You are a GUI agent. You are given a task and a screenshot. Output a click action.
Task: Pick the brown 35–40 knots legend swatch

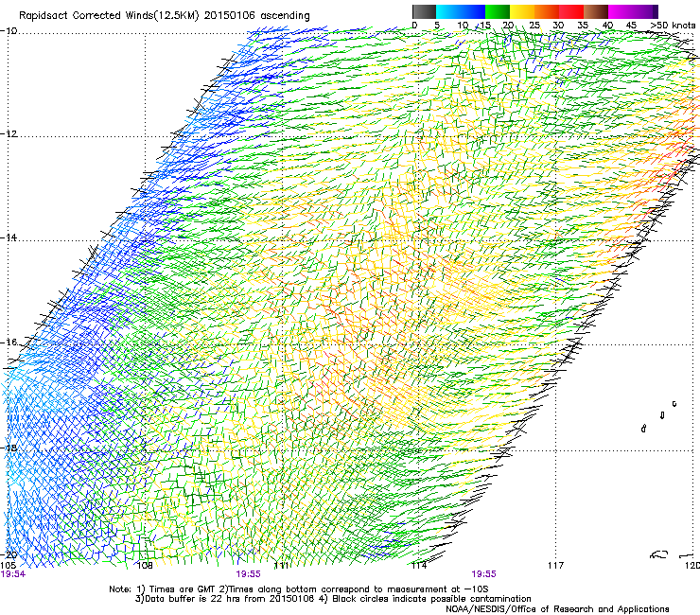click(596, 11)
